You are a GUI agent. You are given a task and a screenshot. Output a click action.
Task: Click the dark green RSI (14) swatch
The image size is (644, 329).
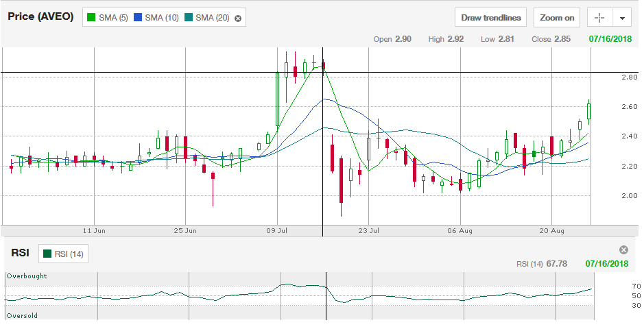pos(47,254)
